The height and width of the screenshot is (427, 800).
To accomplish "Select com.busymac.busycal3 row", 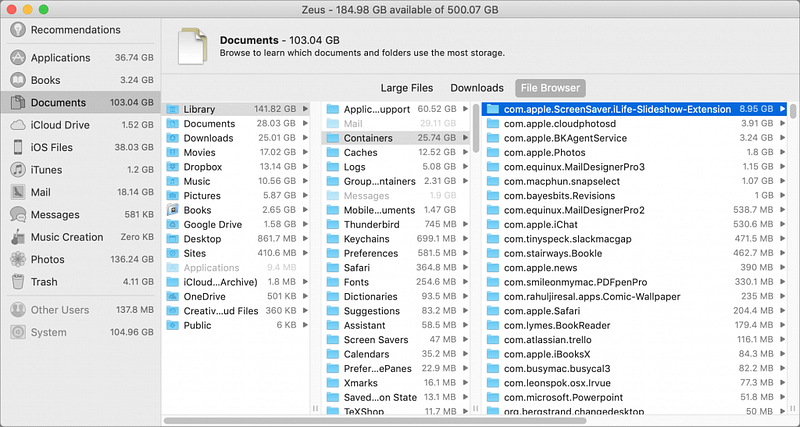I will [x=636, y=368].
